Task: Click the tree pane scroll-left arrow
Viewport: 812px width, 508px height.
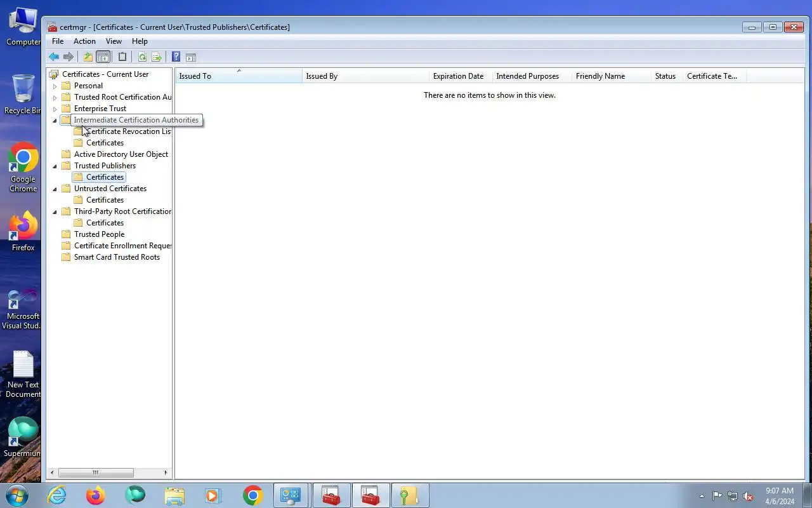Action: click(52, 472)
